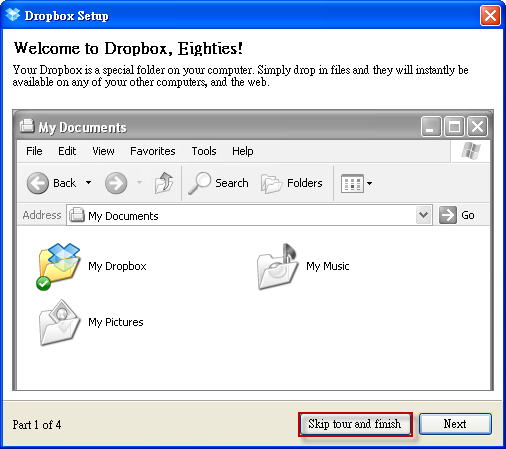Select the My Dropbox folder icon
This screenshot has height=449, width=506.
point(59,266)
